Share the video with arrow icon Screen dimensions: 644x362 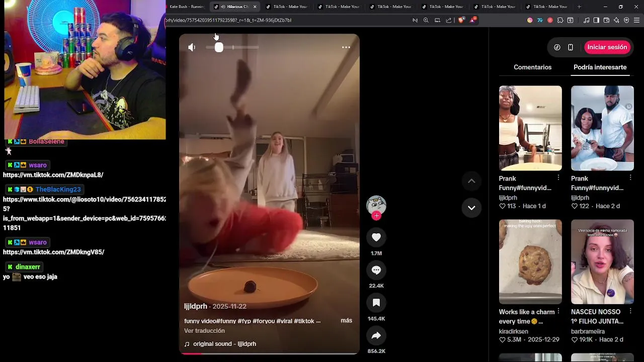click(376, 335)
